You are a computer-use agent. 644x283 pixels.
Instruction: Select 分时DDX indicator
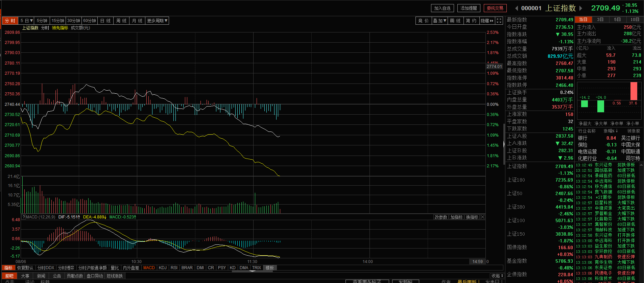pos(46,268)
